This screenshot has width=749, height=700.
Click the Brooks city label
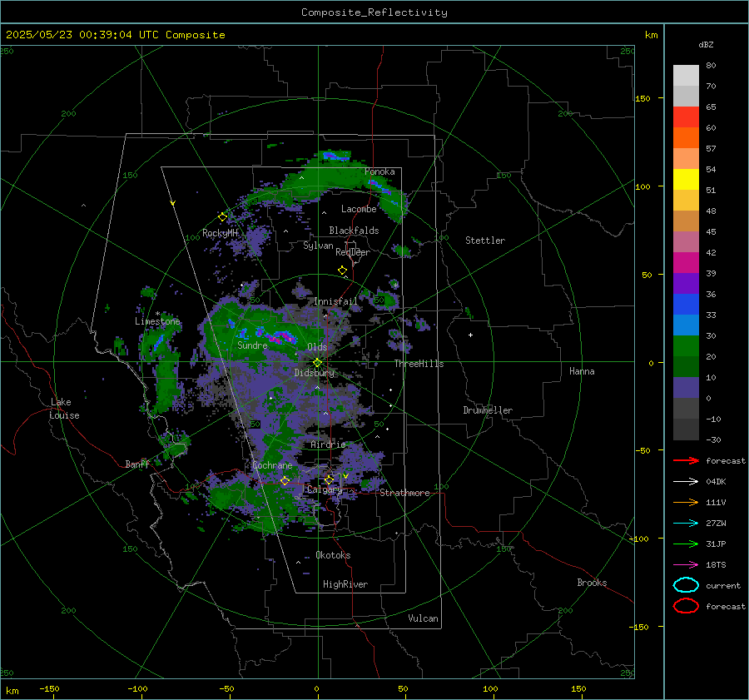(x=592, y=583)
